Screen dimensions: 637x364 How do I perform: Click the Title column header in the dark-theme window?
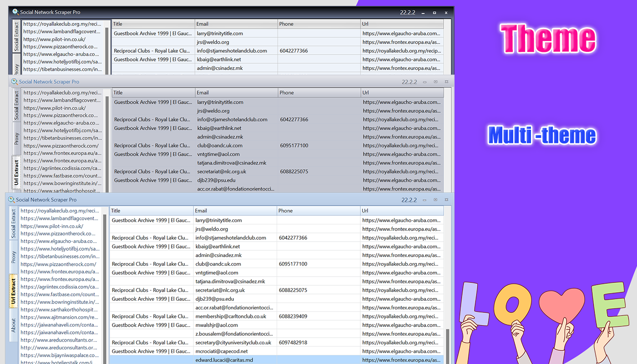coord(153,24)
